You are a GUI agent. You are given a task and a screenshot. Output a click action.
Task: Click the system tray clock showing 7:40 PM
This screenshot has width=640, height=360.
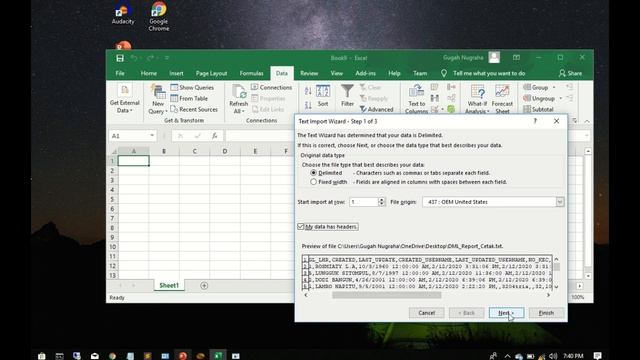tap(573, 356)
